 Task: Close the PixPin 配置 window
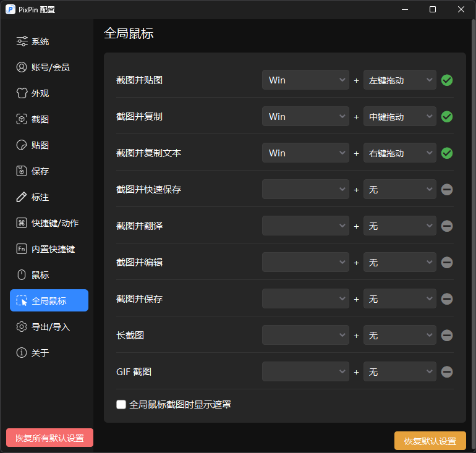pos(461,9)
